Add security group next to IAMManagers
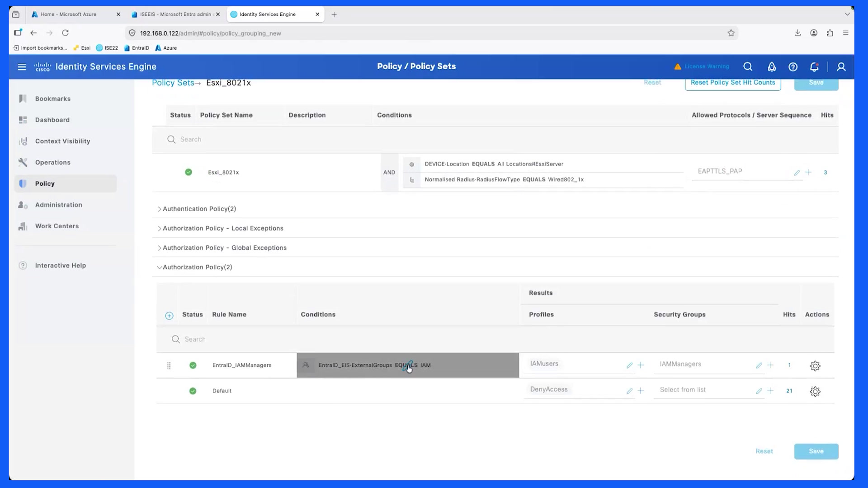 pyautogui.click(x=770, y=365)
